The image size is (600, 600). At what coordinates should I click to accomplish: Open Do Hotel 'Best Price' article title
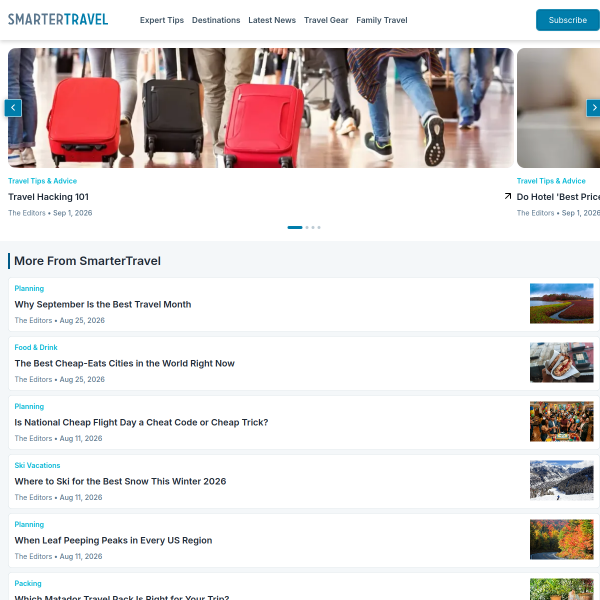[558, 197]
